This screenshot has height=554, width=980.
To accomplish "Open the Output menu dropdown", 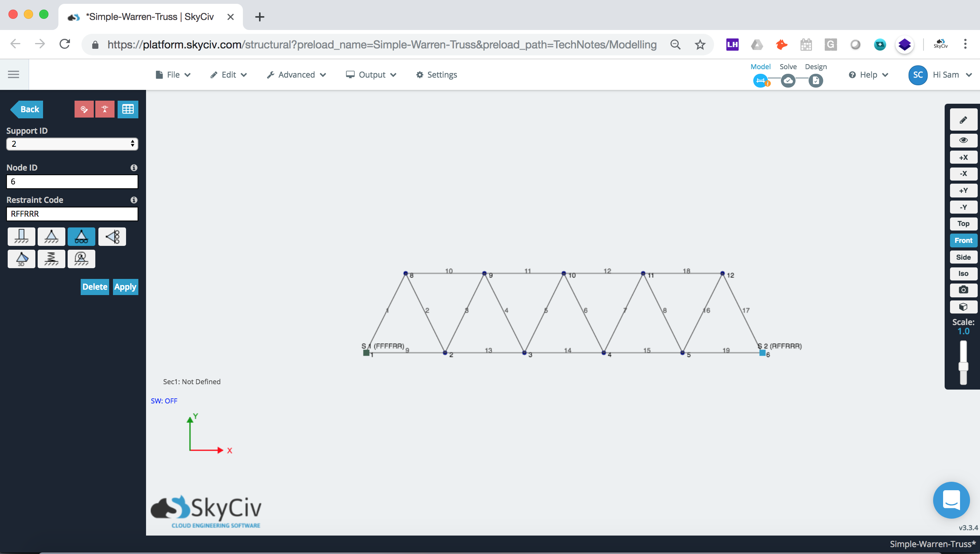I will 372,75.
